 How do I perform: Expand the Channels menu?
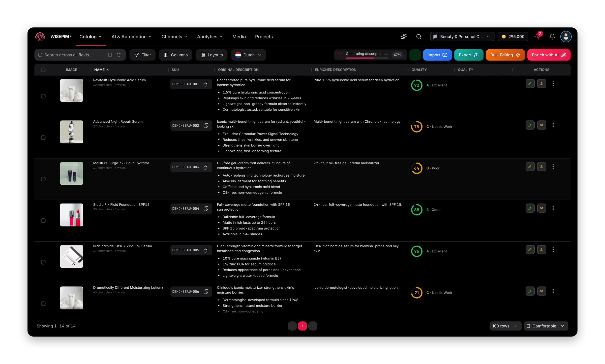[174, 37]
